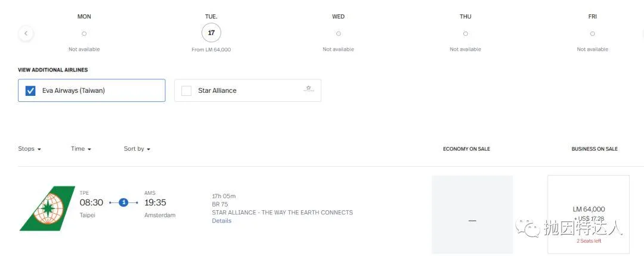This screenshot has width=644, height=256.
Task: Click the Economy On Sale column header
Action: (466, 149)
